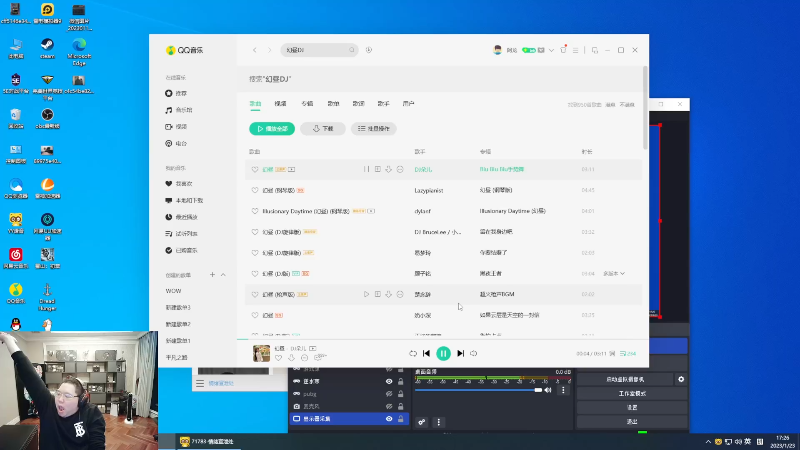The image size is (800, 450).
Task: Switch to the 视频 results tab
Action: 281,104
